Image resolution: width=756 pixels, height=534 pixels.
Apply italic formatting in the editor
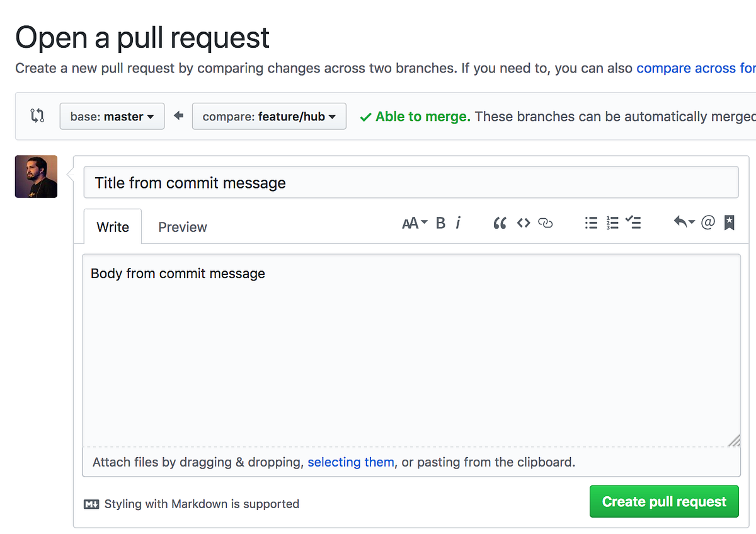[x=458, y=223]
